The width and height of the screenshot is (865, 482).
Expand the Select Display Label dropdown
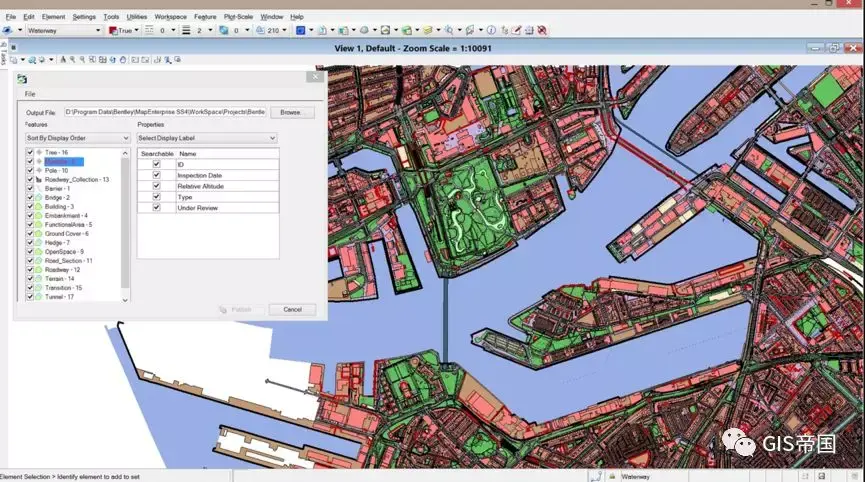point(206,137)
